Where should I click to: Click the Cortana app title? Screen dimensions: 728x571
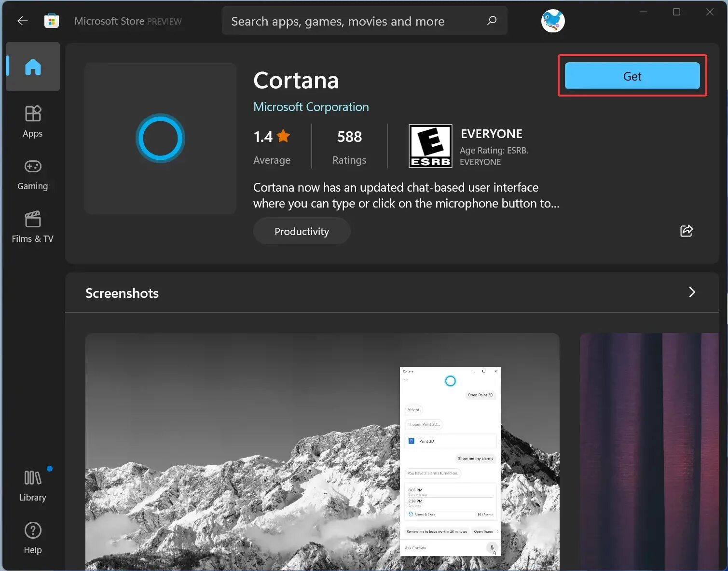pos(296,80)
